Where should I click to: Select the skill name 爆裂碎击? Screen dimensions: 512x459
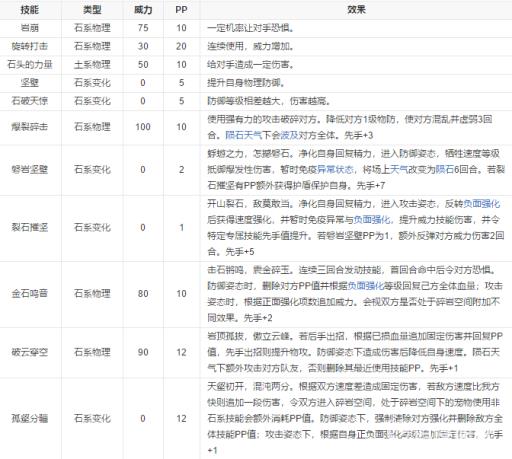tap(30, 127)
